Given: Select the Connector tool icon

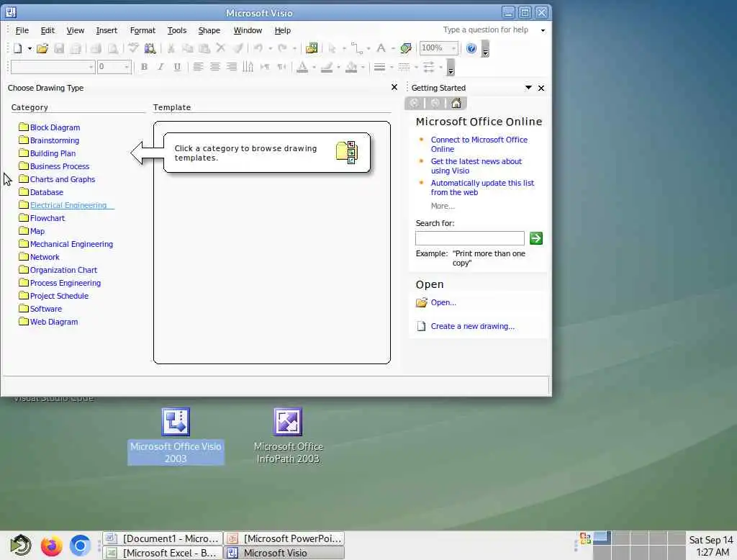Looking at the screenshot, I should [357, 48].
